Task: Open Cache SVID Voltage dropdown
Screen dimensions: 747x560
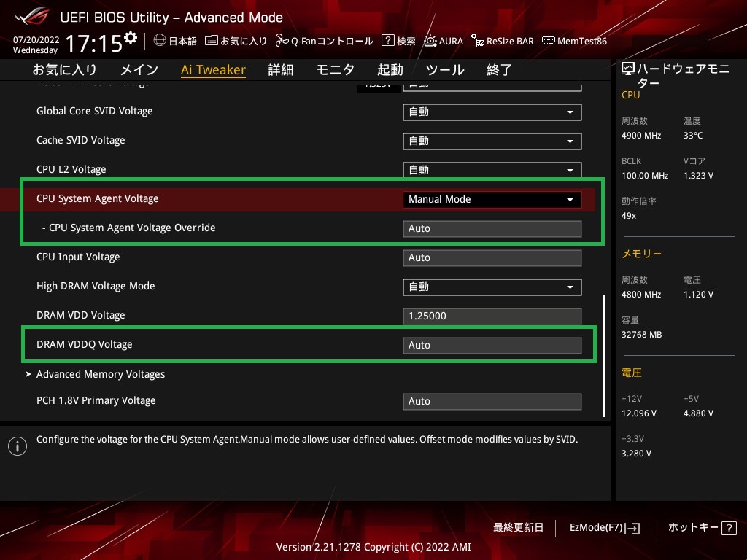Action: pos(492,141)
